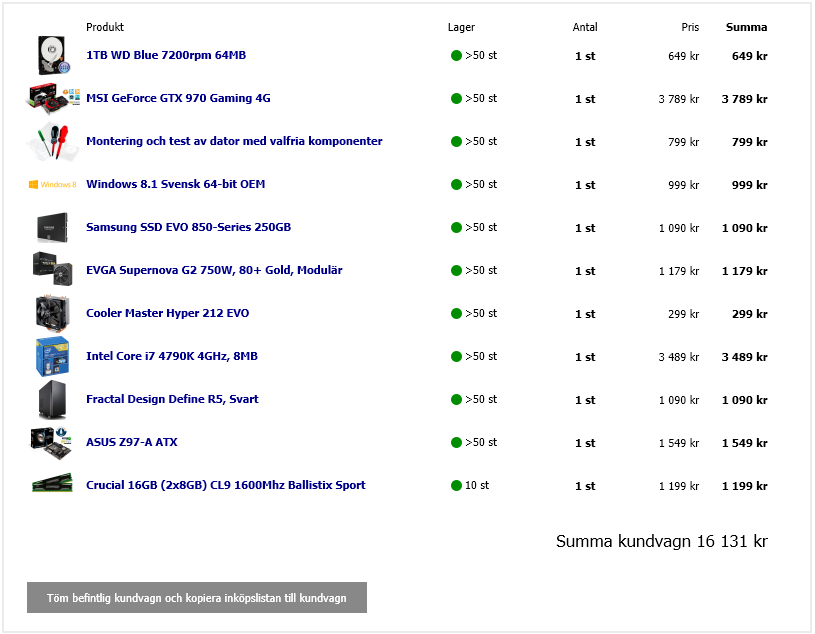This screenshot has height=634, width=815.
Task: Open Samsung SSD EVO 850-Series 250GB link
Action: pos(188,227)
